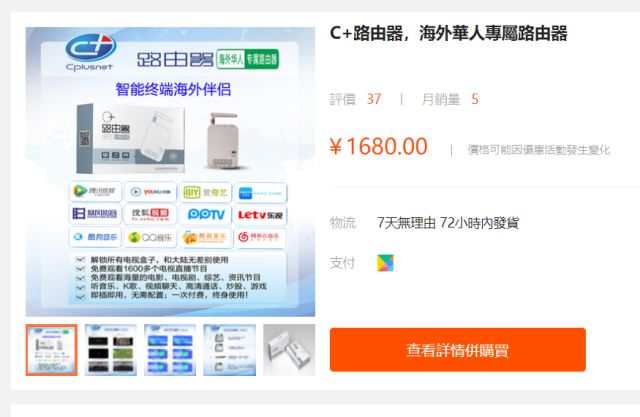
Task: Select the third thumbnail with blue tiles
Action: (x=170, y=350)
